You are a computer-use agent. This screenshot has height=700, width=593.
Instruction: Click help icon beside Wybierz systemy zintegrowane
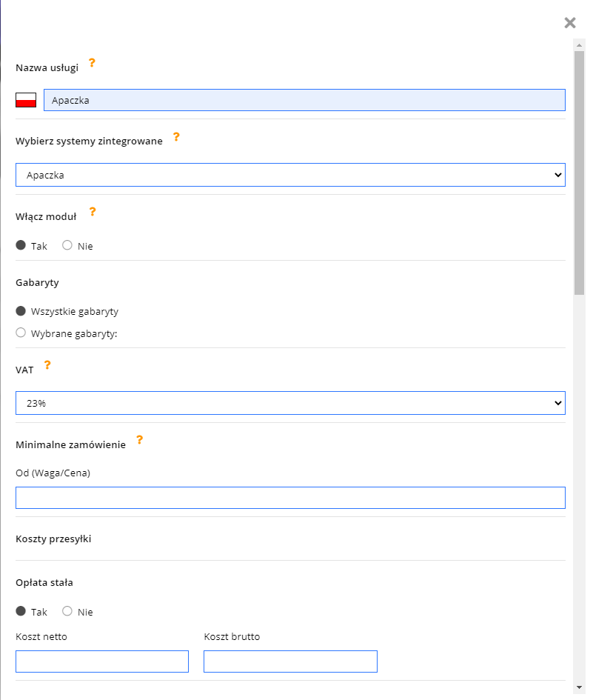tap(176, 137)
